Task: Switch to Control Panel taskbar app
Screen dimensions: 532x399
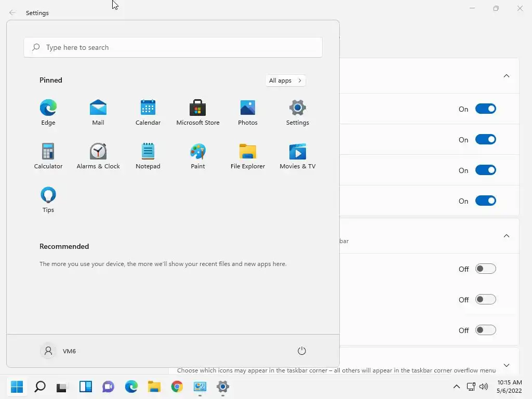Action: [x=200, y=387]
